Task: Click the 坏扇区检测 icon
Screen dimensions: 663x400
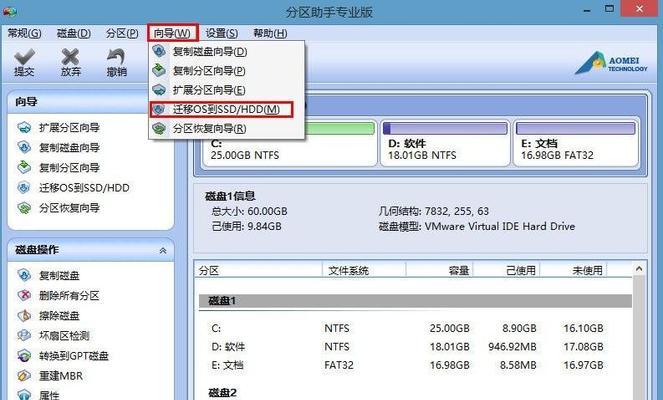Action: pos(24,335)
